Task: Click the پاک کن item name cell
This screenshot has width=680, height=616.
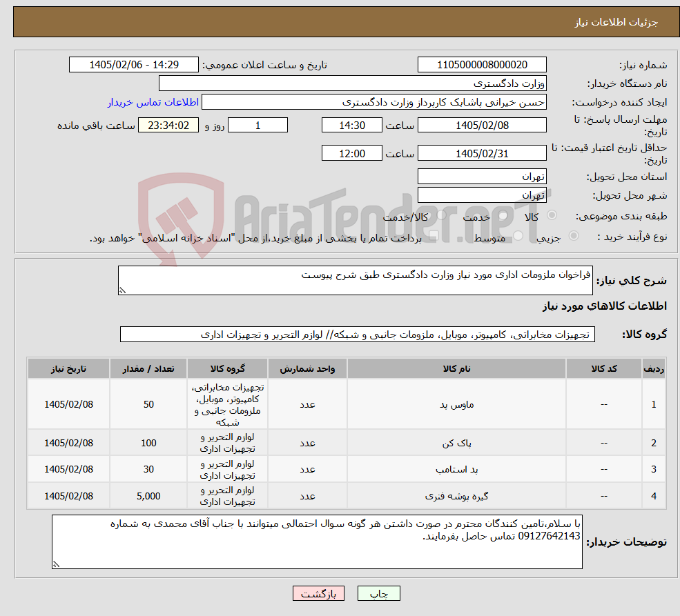Action: coord(456,443)
